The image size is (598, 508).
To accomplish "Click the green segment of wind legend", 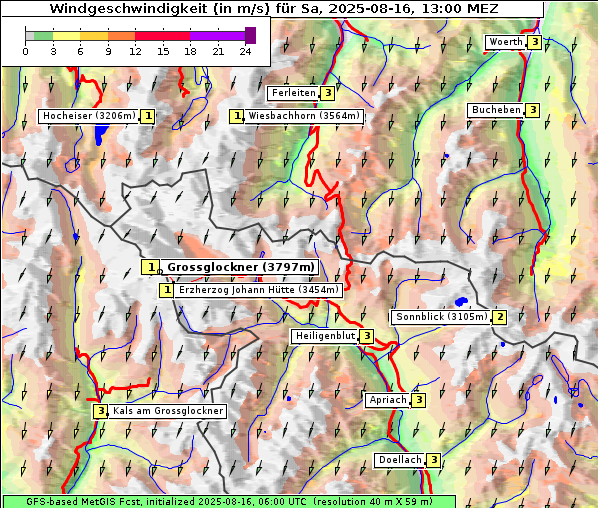I will pyautogui.click(x=43, y=36).
